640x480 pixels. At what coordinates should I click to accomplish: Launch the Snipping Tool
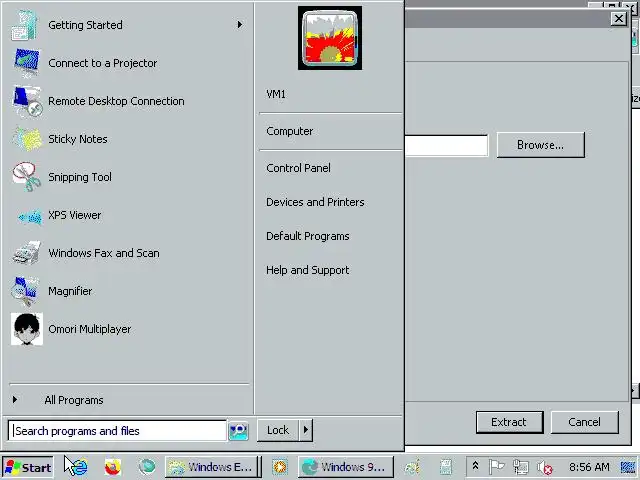pos(80,177)
